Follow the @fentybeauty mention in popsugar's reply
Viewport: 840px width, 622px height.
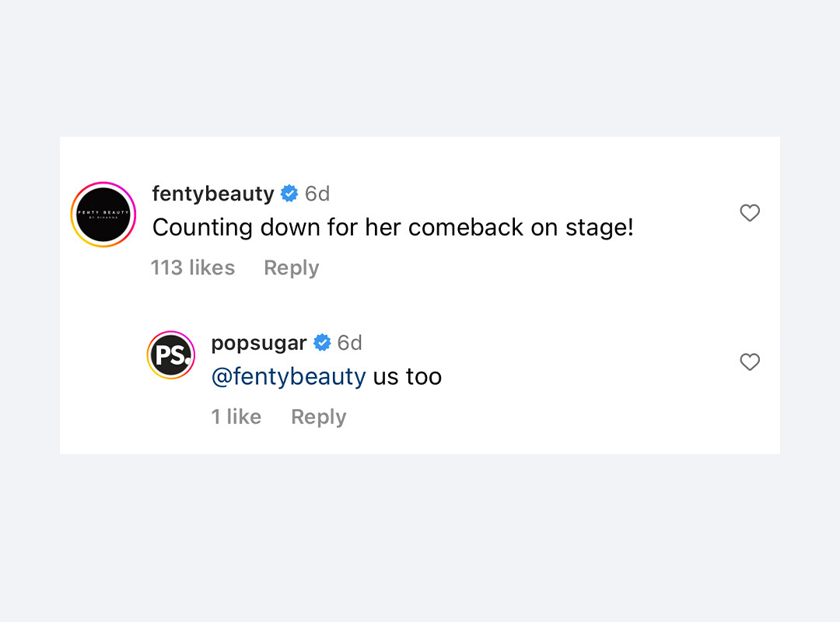pos(289,376)
